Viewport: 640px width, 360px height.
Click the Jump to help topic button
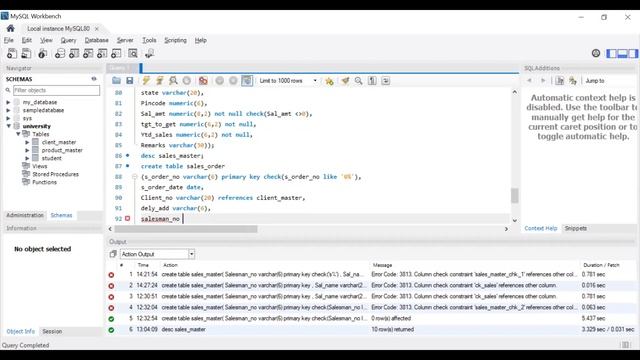tap(595, 81)
